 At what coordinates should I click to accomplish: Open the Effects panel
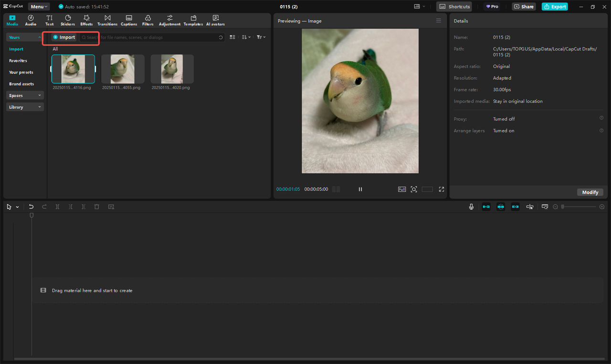(86, 20)
